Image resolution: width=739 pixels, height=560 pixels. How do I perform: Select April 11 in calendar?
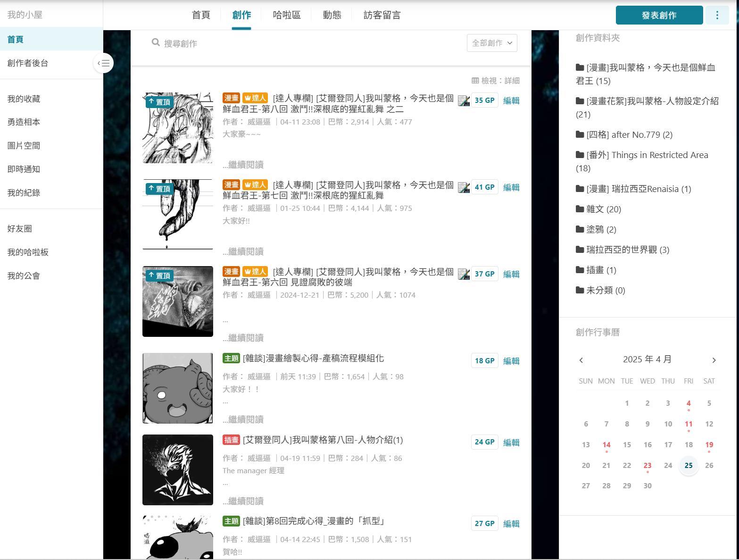click(689, 424)
